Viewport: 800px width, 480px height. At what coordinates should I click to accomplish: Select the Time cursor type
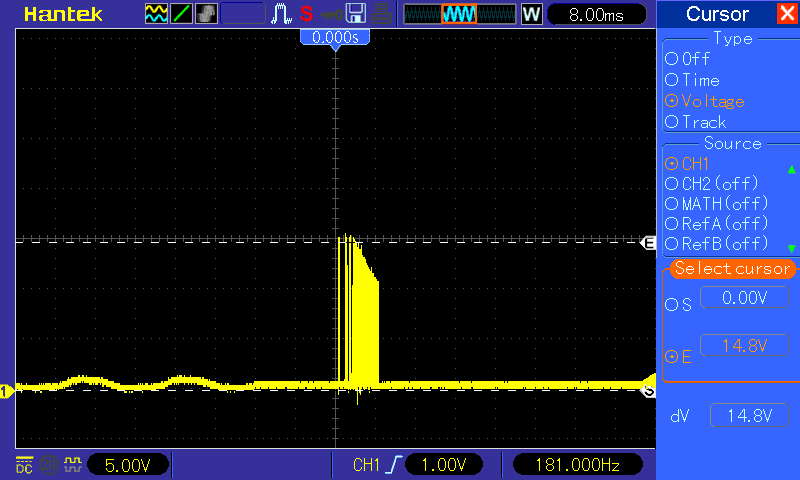pos(671,80)
